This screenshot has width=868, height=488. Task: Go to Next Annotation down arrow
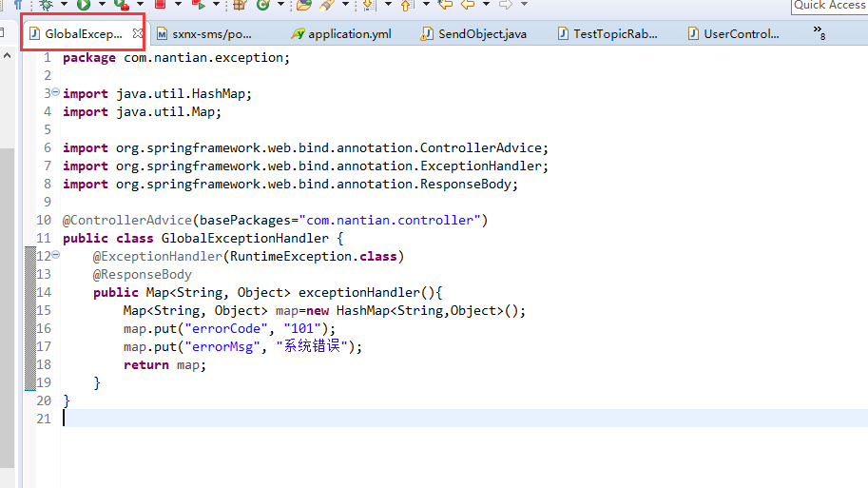[369, 5]
